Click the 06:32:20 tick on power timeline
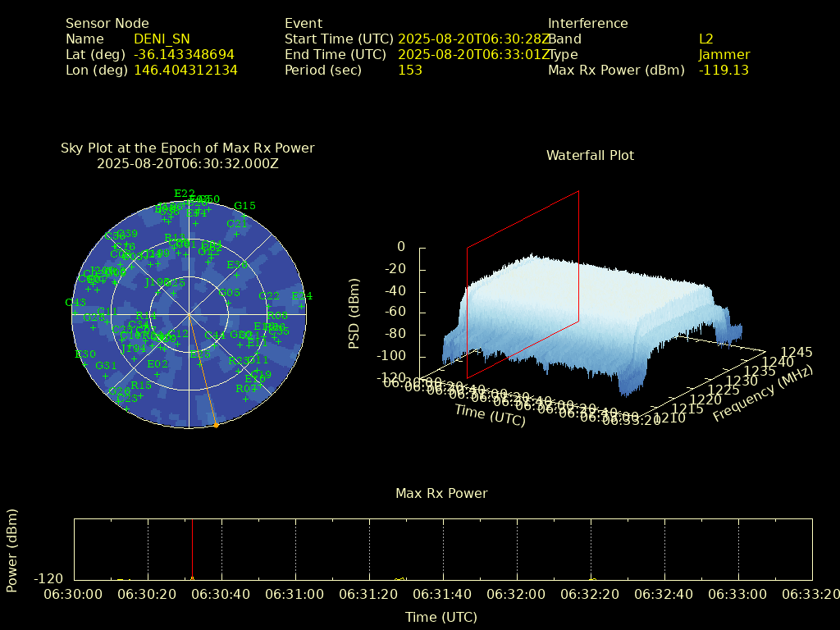The image size is (840, 630). [591, 594]
